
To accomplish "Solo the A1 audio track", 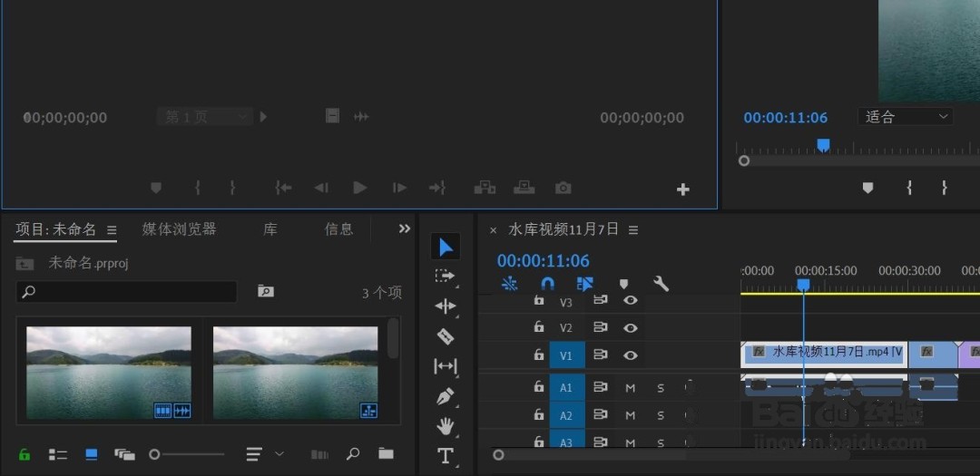I will coord(661,388).
